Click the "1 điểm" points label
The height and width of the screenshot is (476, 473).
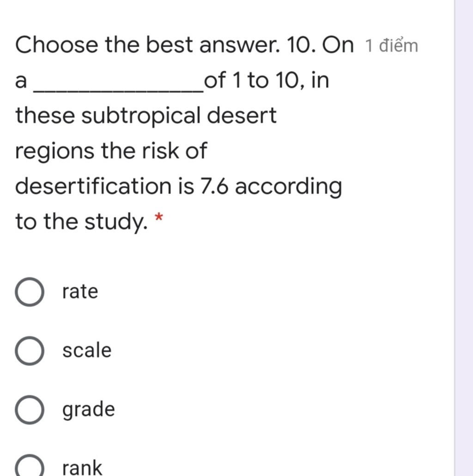coord(392,46)
